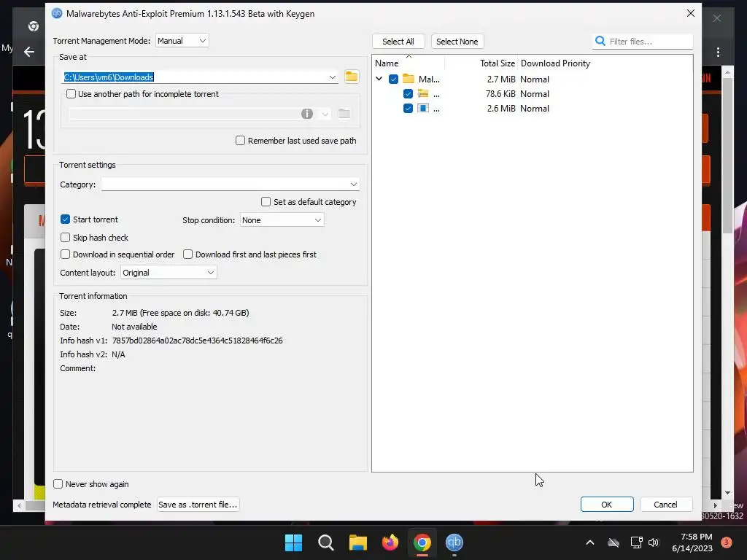Open File Explorer from taskbar
747x560 pixels.
tap(357, 542)
